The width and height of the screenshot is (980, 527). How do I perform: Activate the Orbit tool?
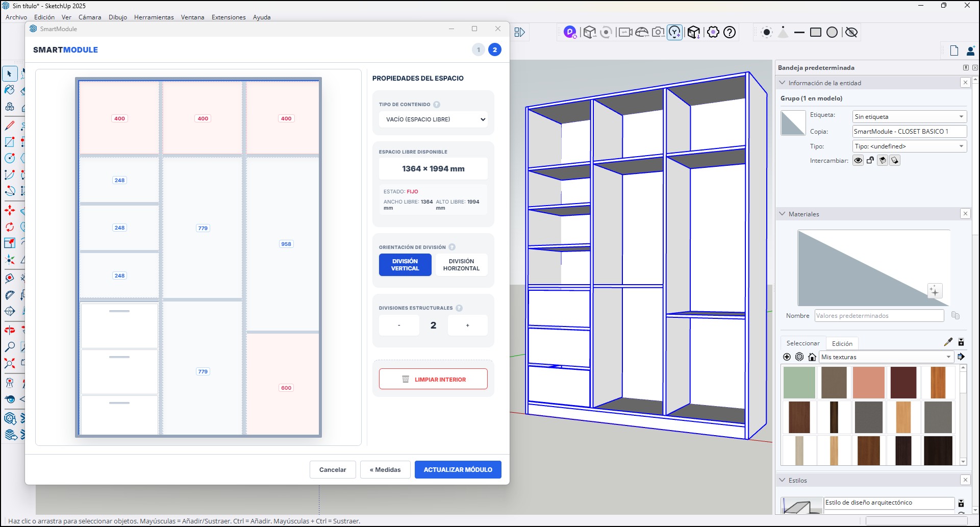coord(10,330)
